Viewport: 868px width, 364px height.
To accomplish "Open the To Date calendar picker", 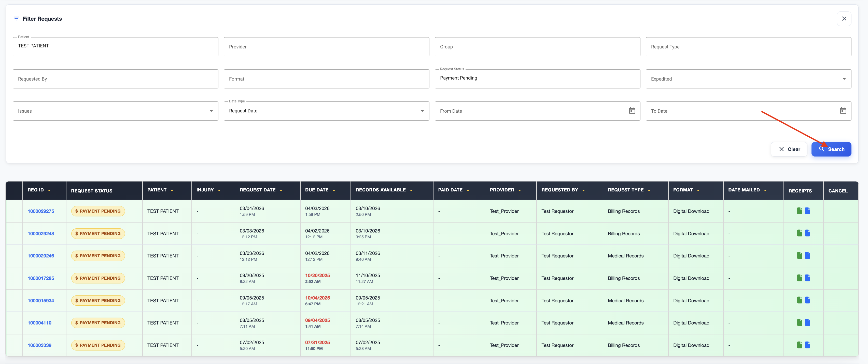I will click(x=843, y=111).
